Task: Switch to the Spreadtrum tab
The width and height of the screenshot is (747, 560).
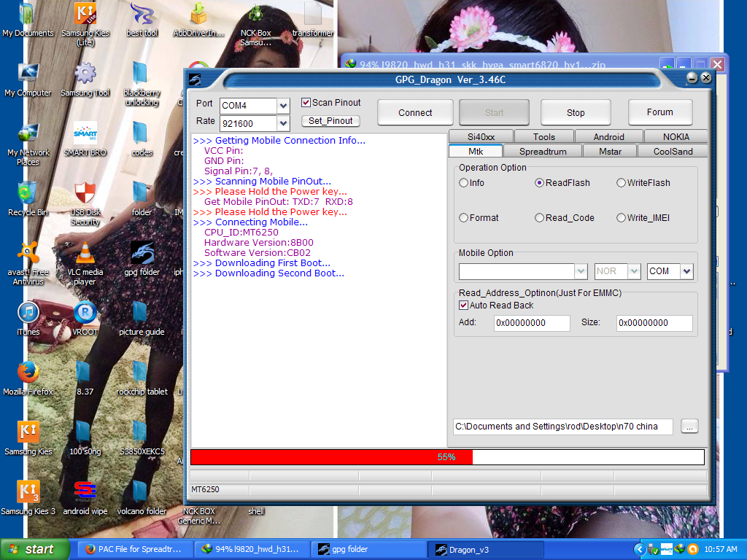Action: click(x=542, y=152)
